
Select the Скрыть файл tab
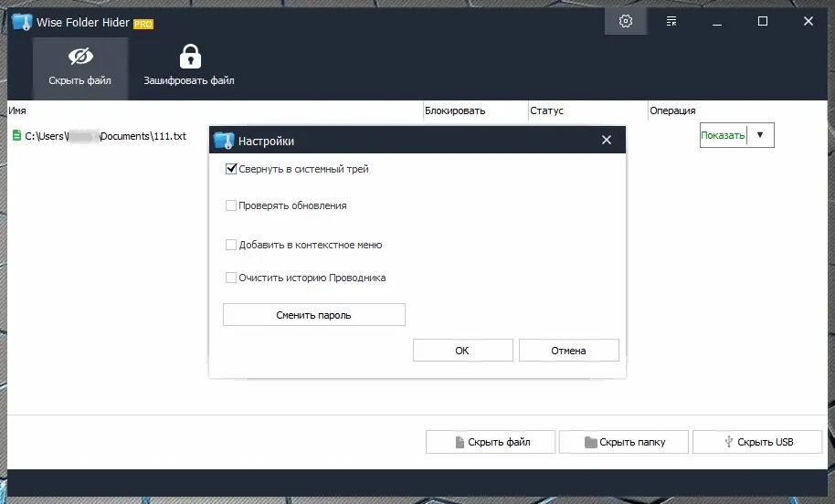point(80,68)
